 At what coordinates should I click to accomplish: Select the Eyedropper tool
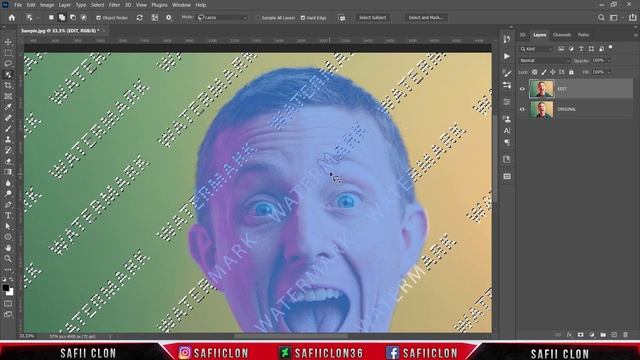pos(8,107)
